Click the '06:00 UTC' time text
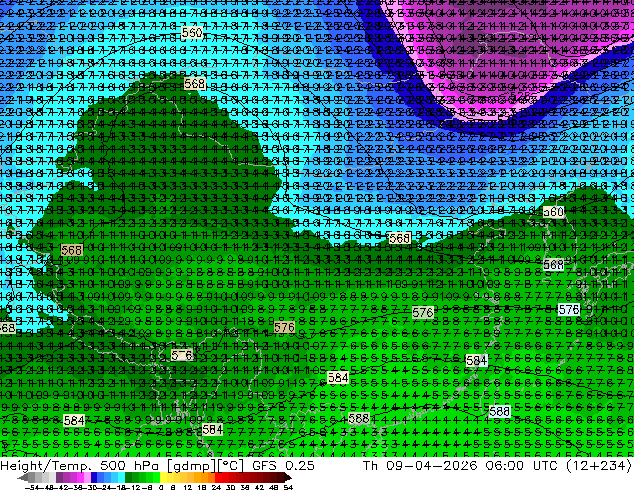Screen dimensions: 634x490 pyautogui.click(x=520, y=466)
